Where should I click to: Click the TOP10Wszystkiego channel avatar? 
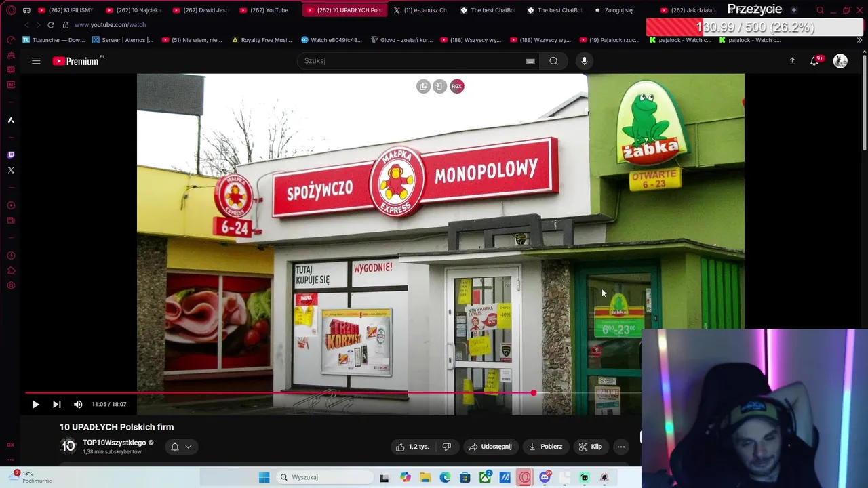(68, 446)
